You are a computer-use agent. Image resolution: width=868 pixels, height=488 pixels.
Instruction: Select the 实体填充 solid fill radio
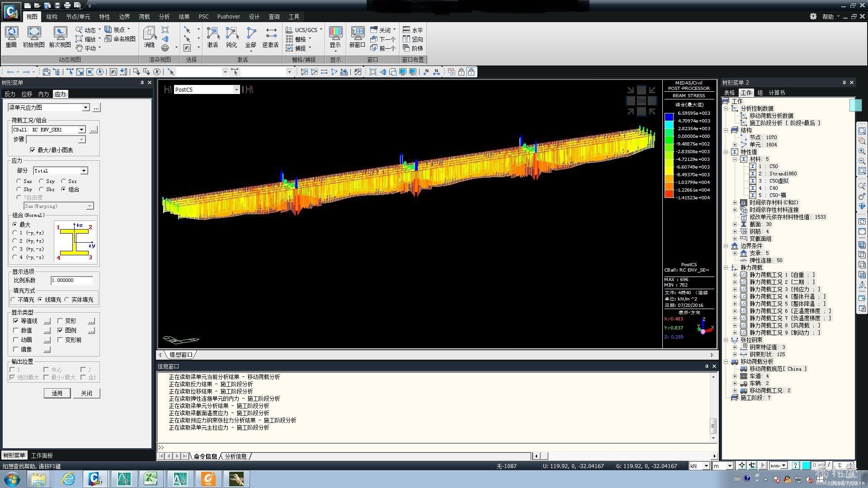pyautogui.click(x=67, y=300)
